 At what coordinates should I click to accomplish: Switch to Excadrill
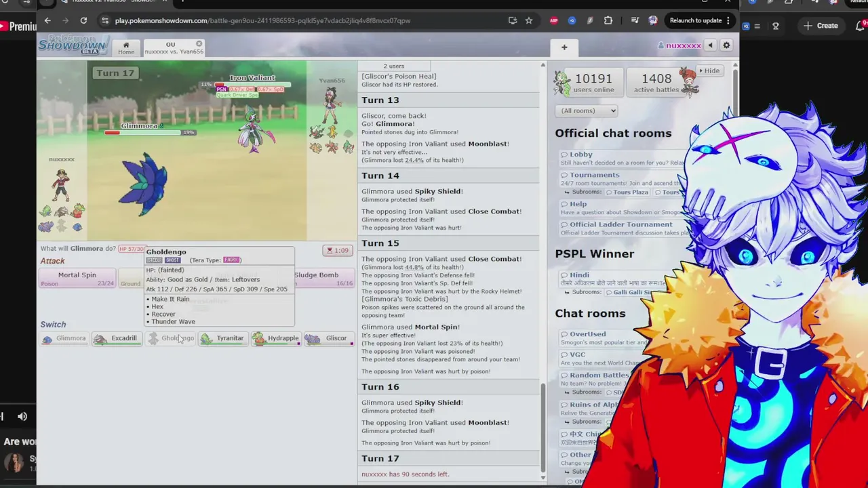click(x=117, y=338)
